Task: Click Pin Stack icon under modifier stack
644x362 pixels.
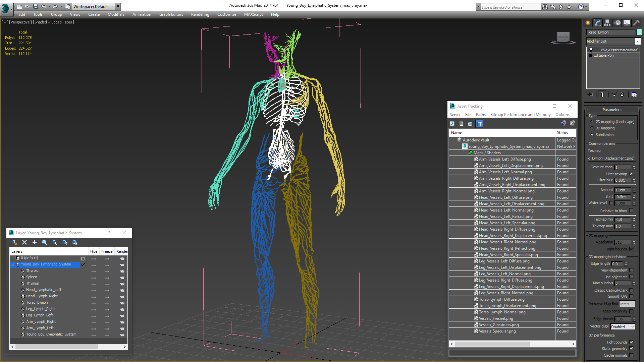Action: 591,95
